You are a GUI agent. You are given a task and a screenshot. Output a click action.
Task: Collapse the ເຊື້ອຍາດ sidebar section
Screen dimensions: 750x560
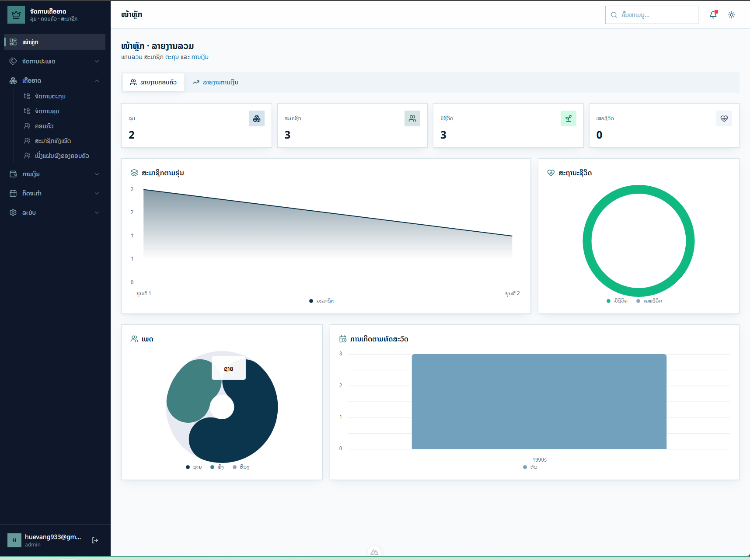click(x=55, y=80)
